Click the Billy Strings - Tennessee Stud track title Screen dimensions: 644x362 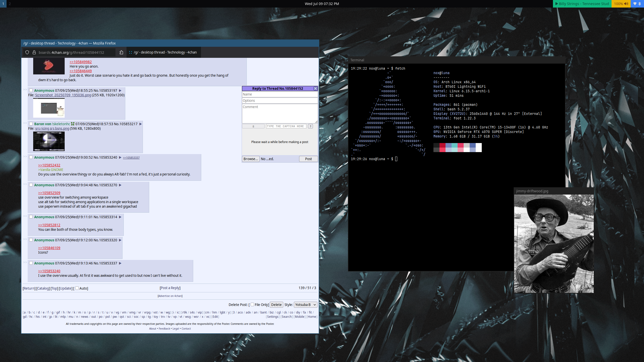[x=584, y=4]
